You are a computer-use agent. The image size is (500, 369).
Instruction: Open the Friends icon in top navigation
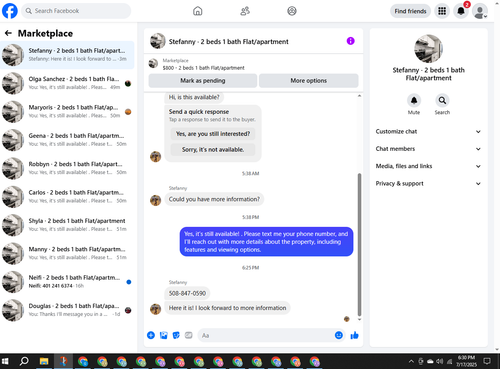(x=245, y=11)
